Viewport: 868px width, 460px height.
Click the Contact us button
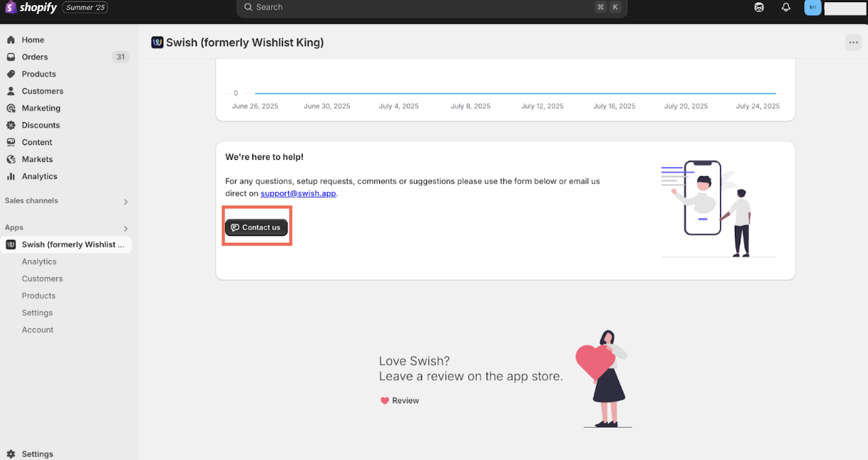coord(257,227)
